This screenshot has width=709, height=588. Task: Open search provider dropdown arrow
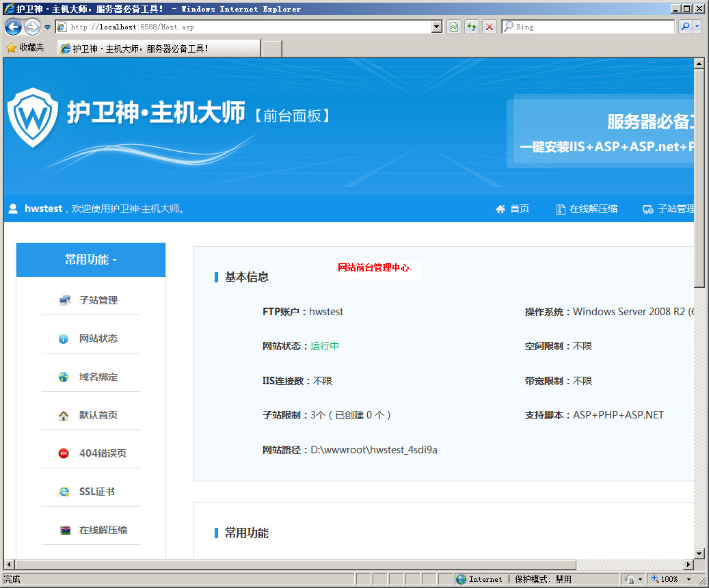[697, 27]
